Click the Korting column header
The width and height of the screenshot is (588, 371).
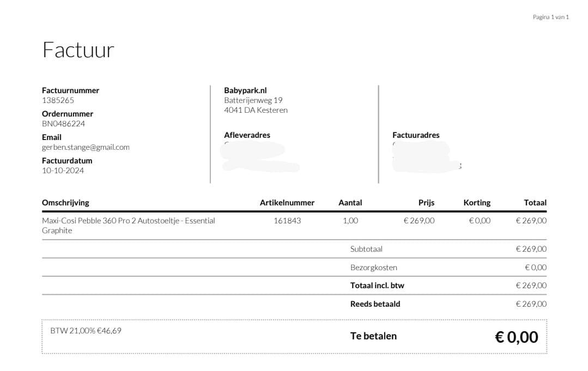click(x=477, y=203)
